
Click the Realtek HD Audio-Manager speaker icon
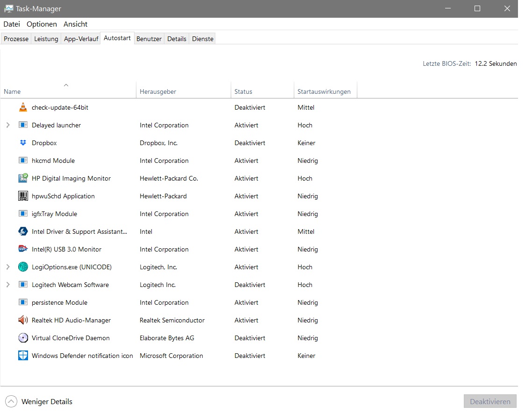23,320
